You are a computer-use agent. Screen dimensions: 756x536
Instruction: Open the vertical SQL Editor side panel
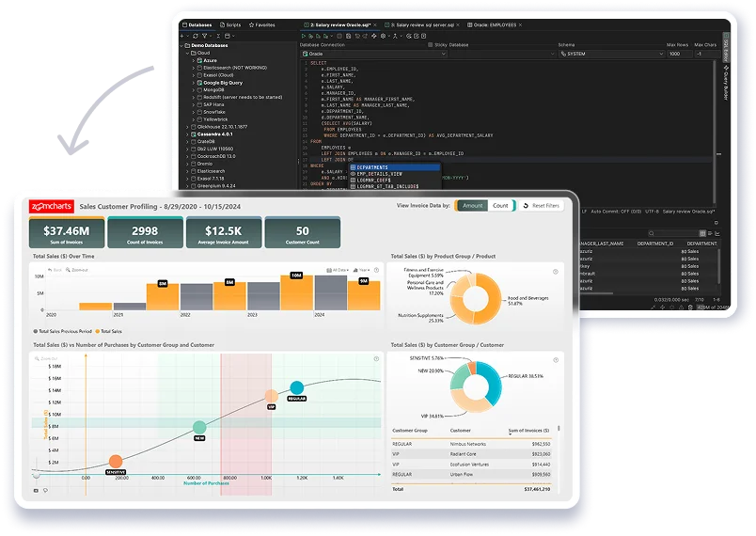724,50
